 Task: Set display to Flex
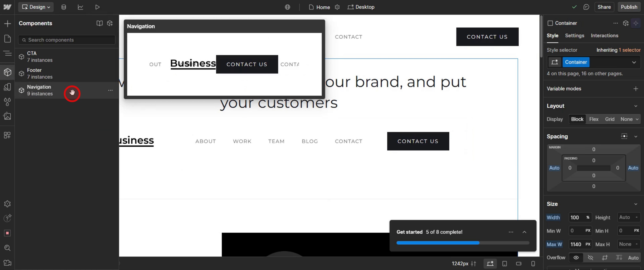click(594, 119)
